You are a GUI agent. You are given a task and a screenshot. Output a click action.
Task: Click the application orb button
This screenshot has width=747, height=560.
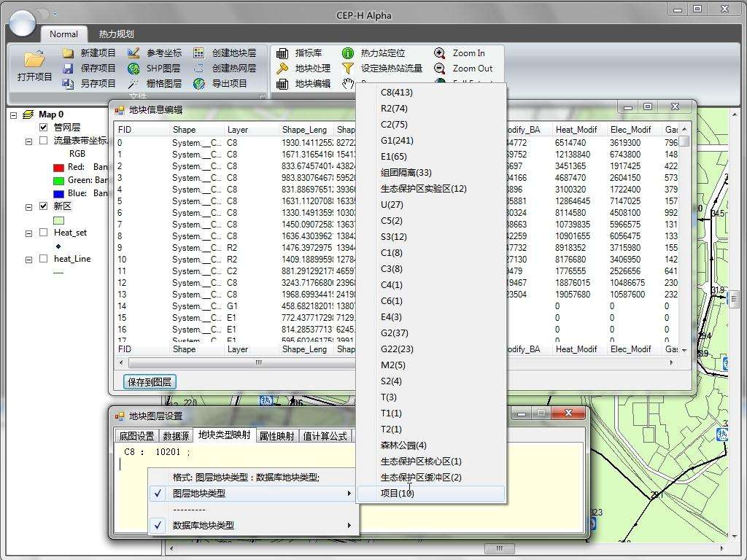point(22,22)
